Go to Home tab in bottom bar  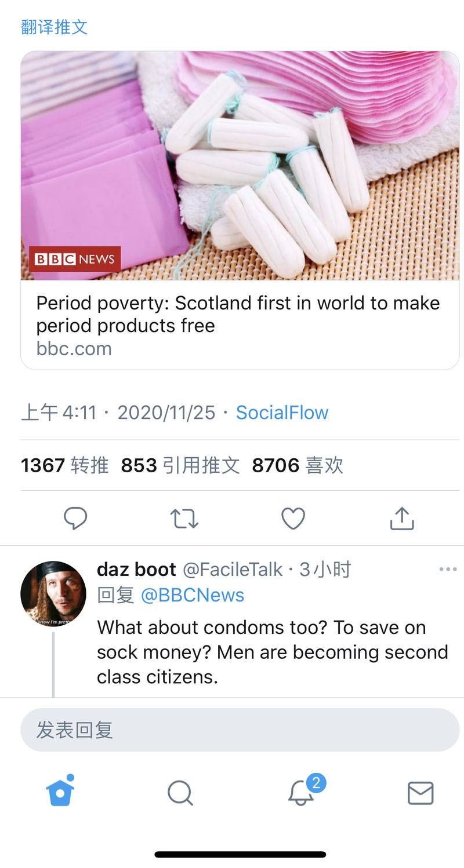pyautogui.click(x=60, y=792)
